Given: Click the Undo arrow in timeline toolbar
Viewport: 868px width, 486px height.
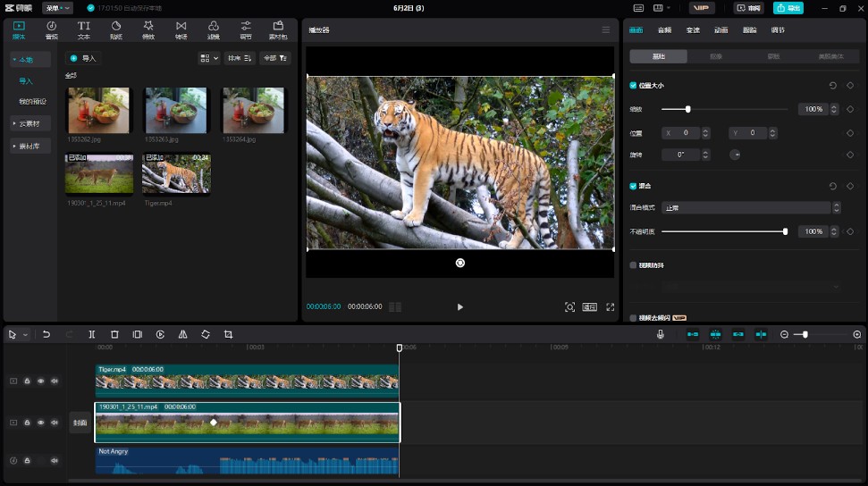Looking at the screenshot, I should [x=46, y=334].
